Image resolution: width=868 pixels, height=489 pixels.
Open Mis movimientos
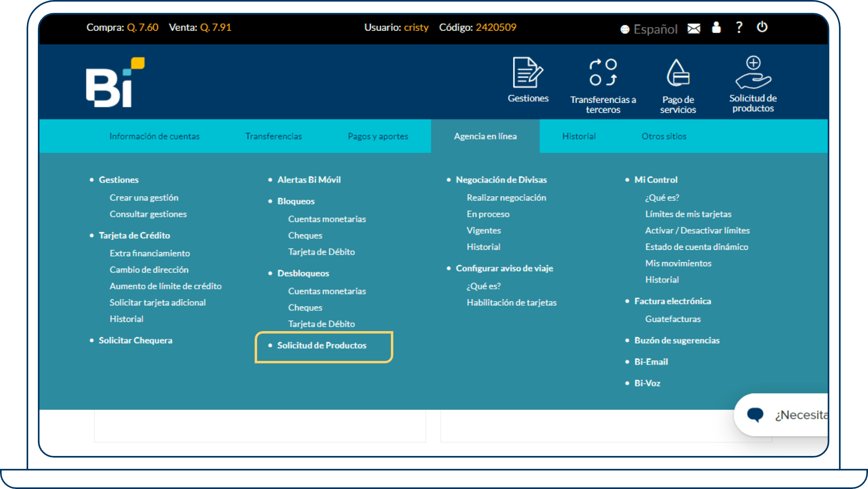click(x=678, y=263)
